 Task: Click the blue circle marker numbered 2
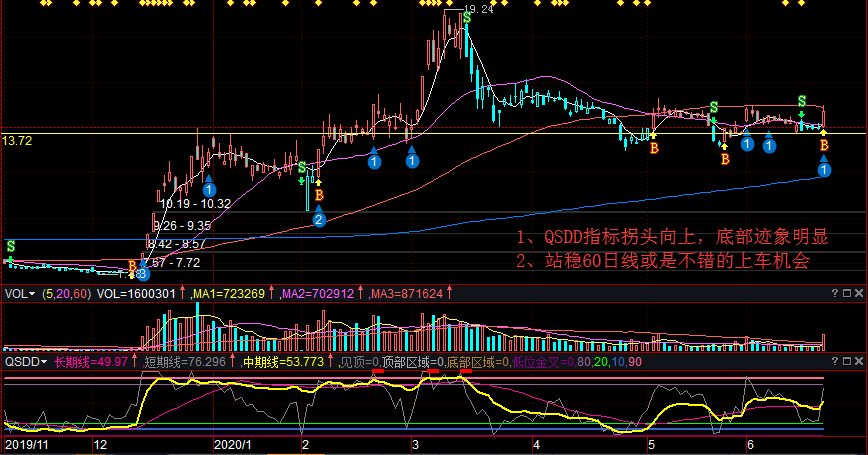click(319, 220)
